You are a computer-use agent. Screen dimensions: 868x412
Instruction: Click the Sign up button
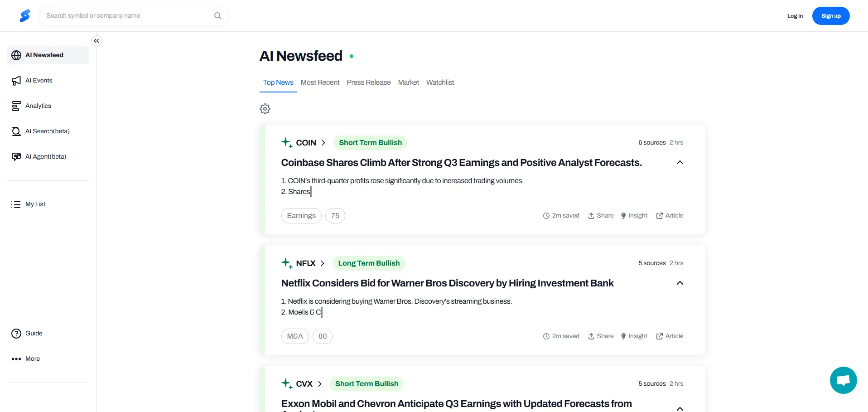pyautogui.click(x=830, y=16)
